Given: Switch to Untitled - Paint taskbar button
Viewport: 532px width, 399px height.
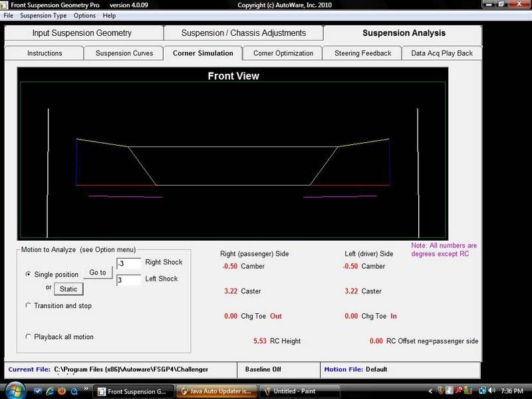Looking at the screenshot, I should pos(299,391).
